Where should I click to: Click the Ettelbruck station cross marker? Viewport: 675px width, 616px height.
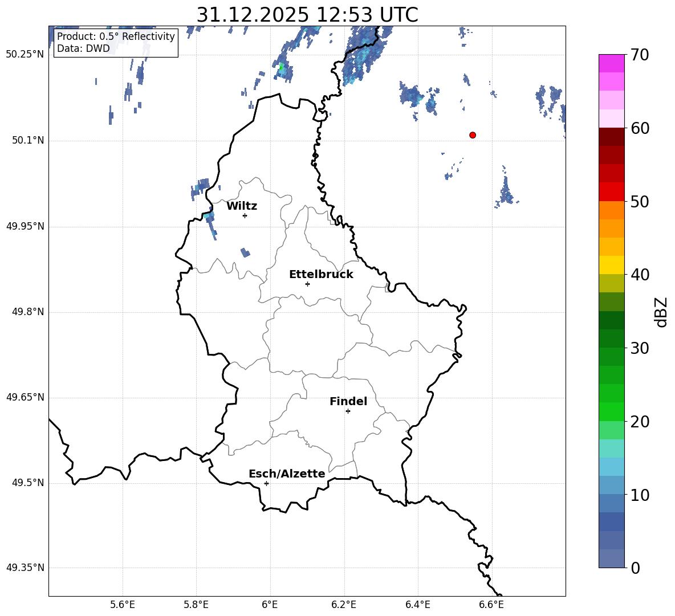pos(307,284)
